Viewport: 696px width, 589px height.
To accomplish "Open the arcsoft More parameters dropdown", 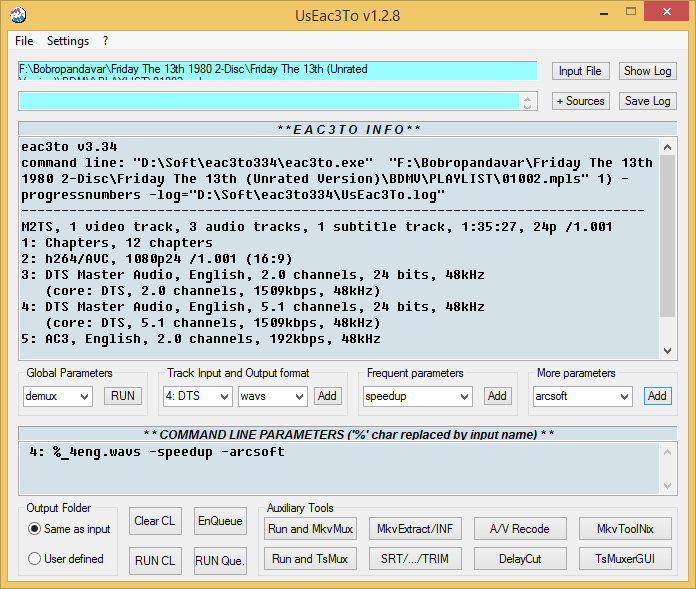I will (582, 396).
